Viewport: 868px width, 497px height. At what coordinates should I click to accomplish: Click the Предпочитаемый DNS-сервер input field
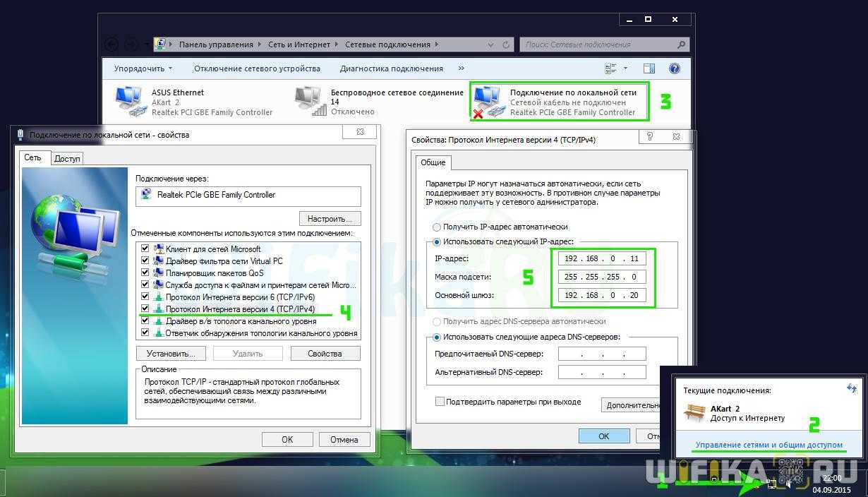(601, 354)
